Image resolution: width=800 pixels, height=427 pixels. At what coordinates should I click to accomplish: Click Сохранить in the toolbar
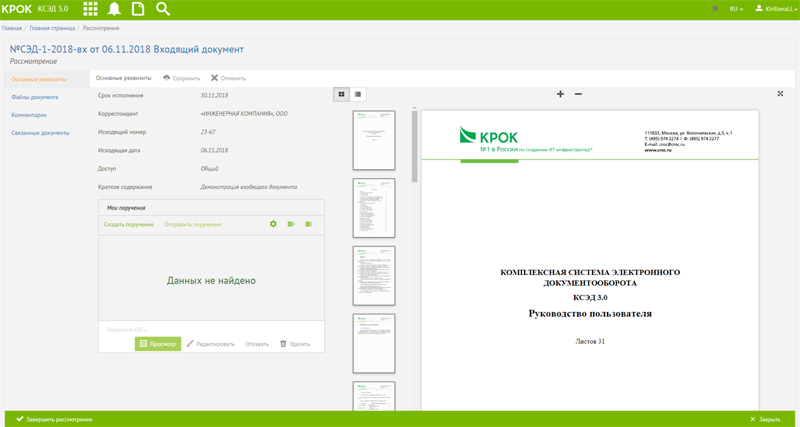pyautogui.click(x=181, y=79)
